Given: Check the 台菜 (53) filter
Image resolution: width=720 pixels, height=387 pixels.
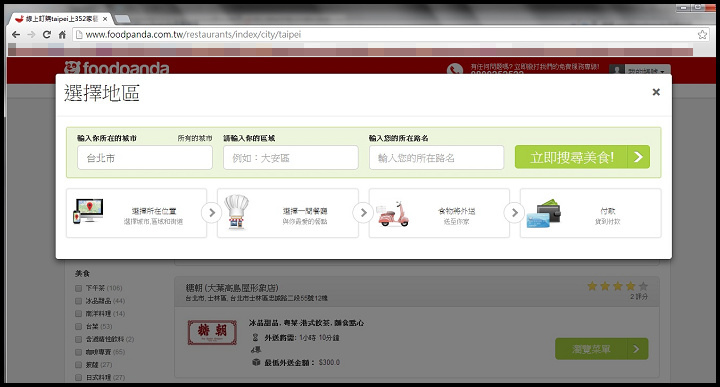Looking at the screenshot, I should click(78, 326).
